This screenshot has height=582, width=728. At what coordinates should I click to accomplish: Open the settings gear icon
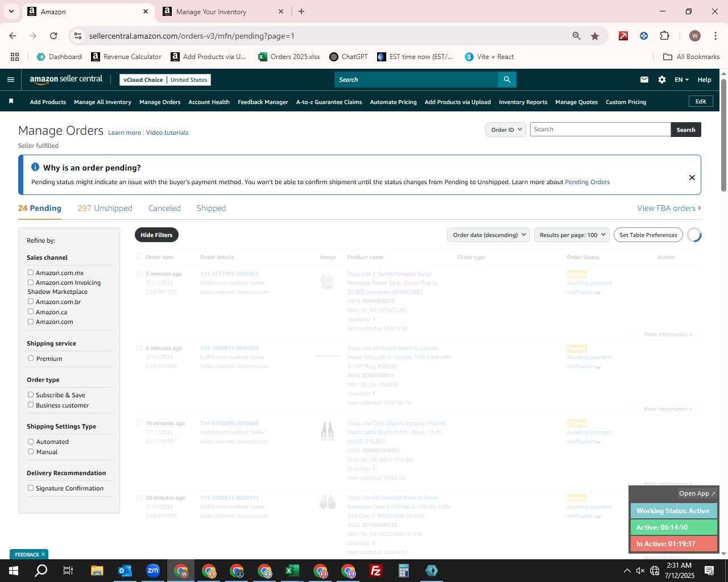tap(662, 80)
